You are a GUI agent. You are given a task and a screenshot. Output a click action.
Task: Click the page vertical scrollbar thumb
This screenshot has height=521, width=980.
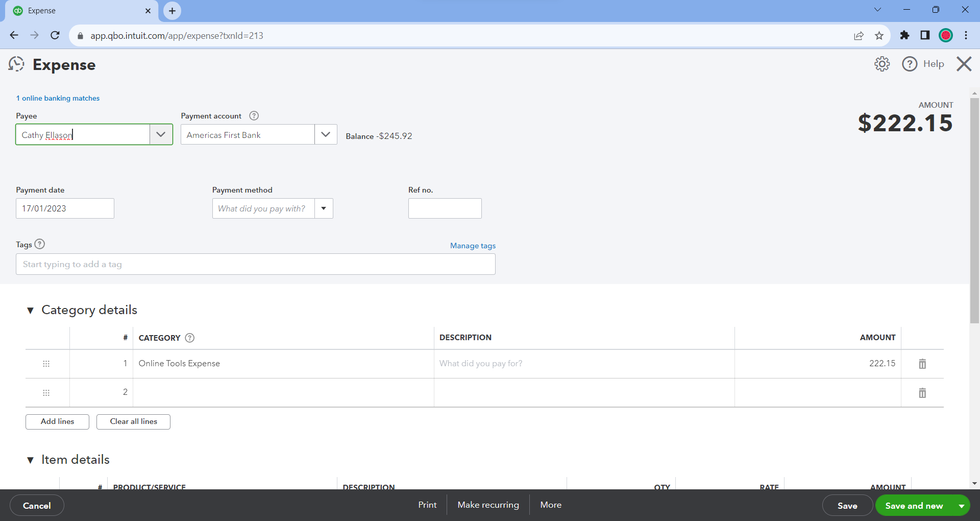tap(974, 210)
